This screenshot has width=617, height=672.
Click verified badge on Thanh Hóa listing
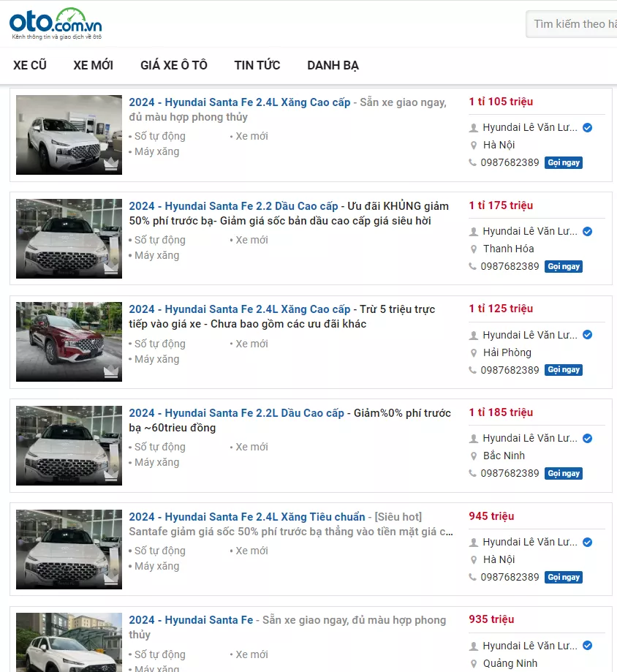588,231
